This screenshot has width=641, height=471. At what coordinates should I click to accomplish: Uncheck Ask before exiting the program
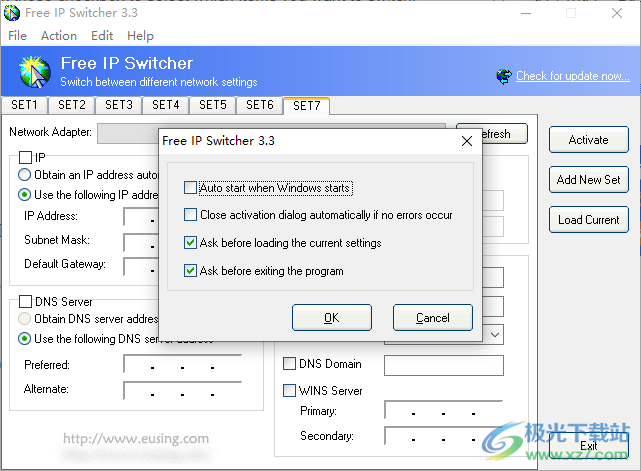(191, 271)
